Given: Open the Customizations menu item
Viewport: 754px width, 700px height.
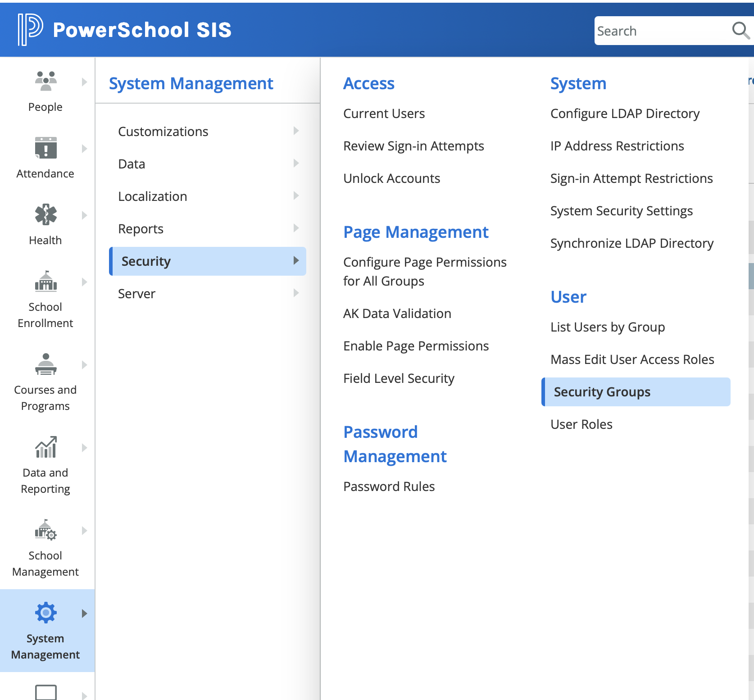Looking at the screenshot, I should click(208, 132).
